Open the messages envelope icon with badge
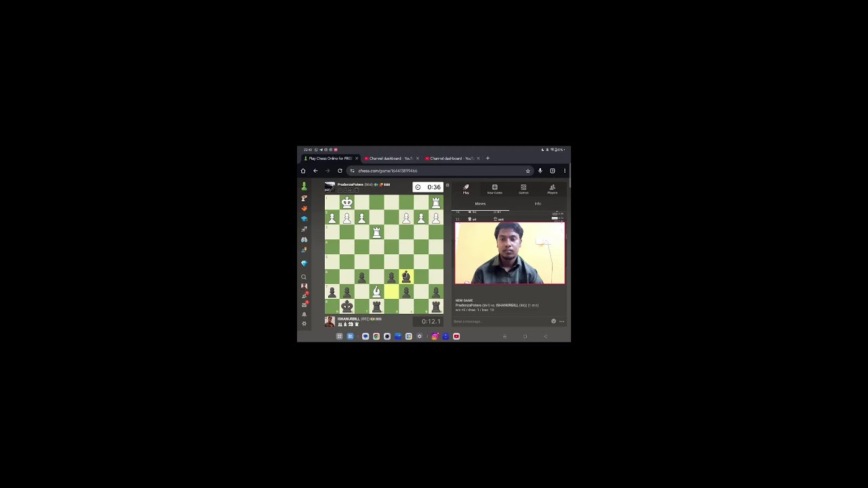 point(304,304)
